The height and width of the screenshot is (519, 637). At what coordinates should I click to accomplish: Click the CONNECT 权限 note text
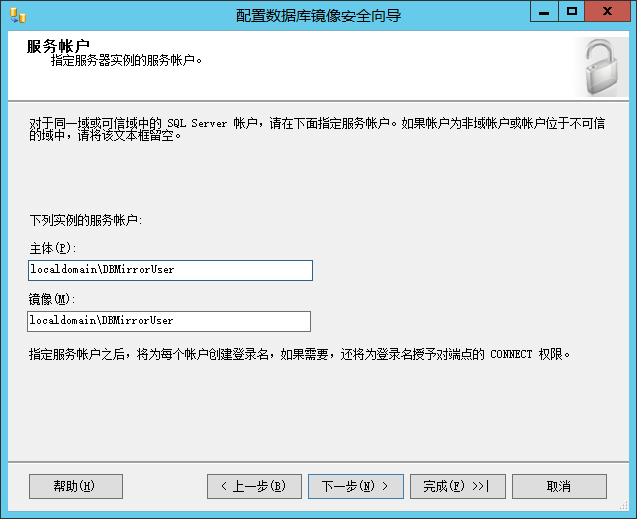(x=299, y=354)
